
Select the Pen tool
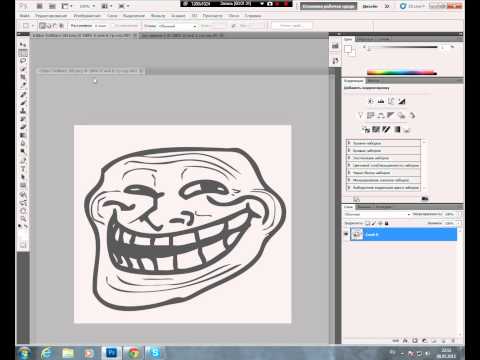click(x=23, y=161)
